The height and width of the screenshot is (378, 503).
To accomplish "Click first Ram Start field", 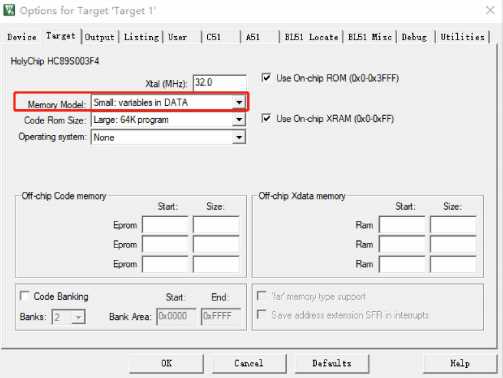I will point(402,225).
